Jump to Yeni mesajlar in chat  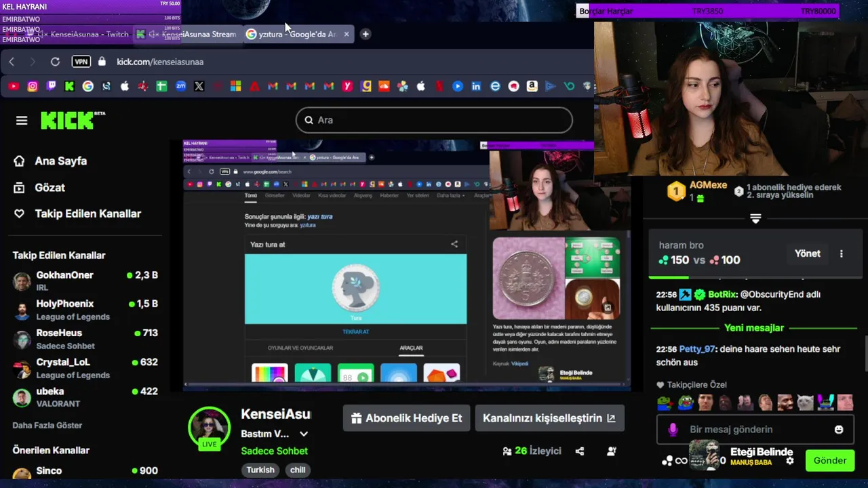click(x=753, y=328)
